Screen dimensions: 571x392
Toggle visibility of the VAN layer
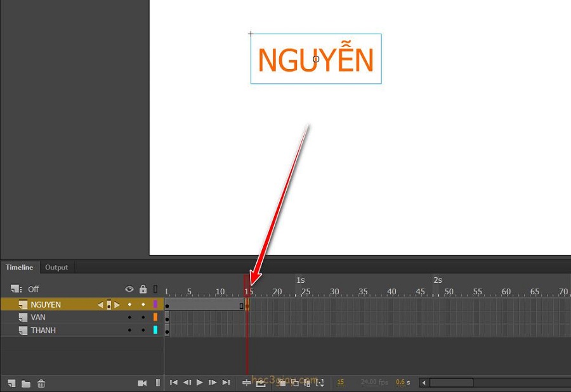click(129, 317)
